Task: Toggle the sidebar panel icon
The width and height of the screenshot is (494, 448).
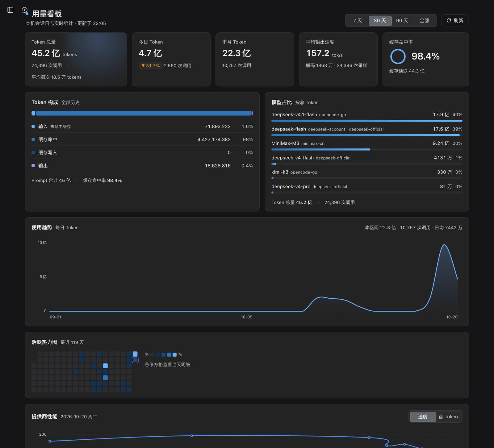Action: pos(10,10)
